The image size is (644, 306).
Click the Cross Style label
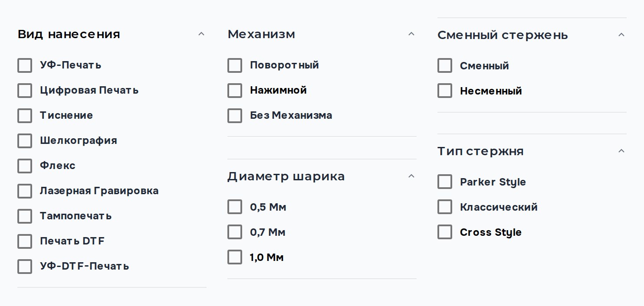point(490,232)
